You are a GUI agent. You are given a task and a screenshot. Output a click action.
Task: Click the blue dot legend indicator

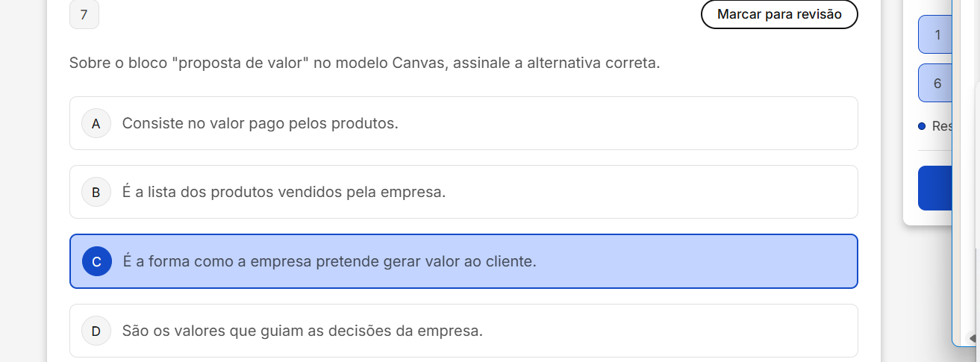pos(922,126)
